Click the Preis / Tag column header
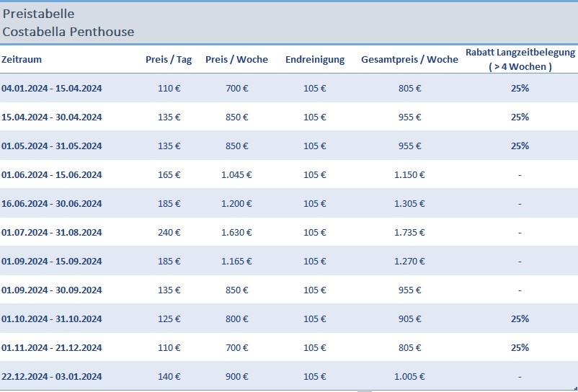 tap(169, 60)
